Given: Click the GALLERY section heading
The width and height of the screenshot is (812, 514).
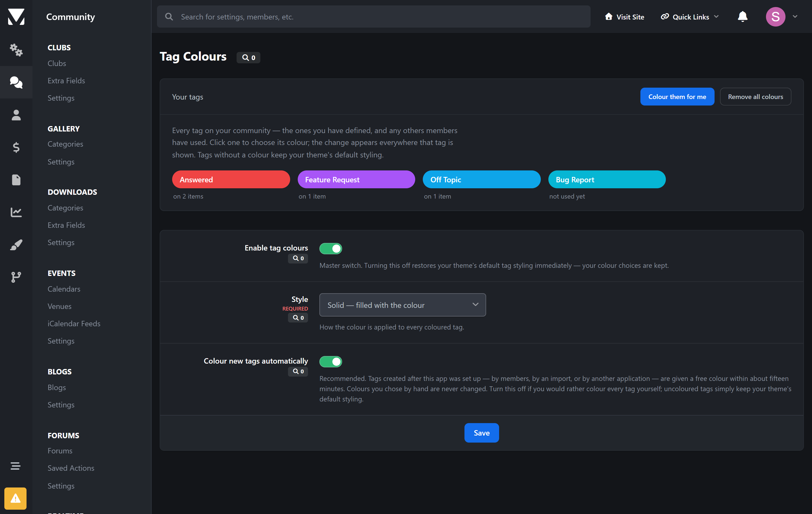Looking at the screenshot, I should click(64, 129).
